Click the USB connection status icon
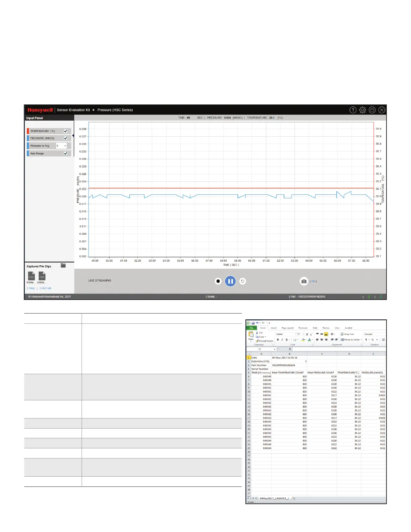This screenshot has width=411, height=532. click(369, 297)
